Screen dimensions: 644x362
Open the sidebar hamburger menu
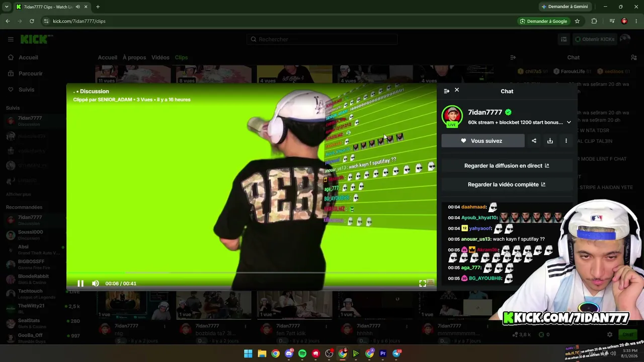click(11, 39)
